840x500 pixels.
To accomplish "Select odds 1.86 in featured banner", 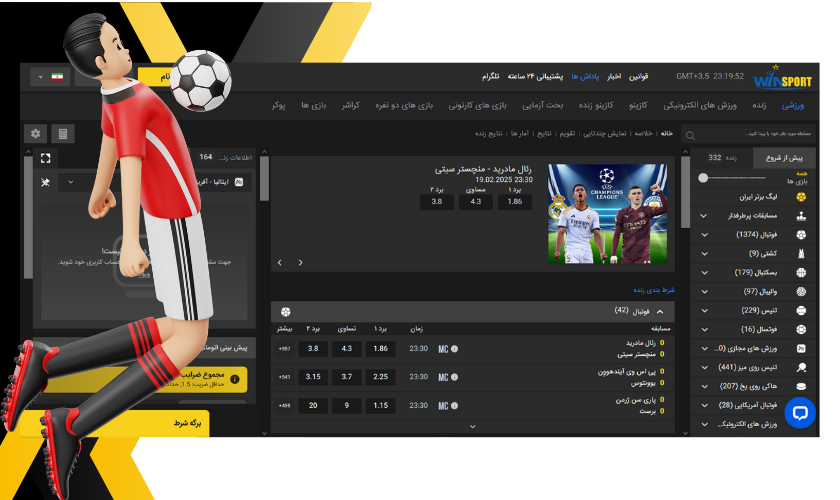I will pyautogui.click(x=515, y=202).
